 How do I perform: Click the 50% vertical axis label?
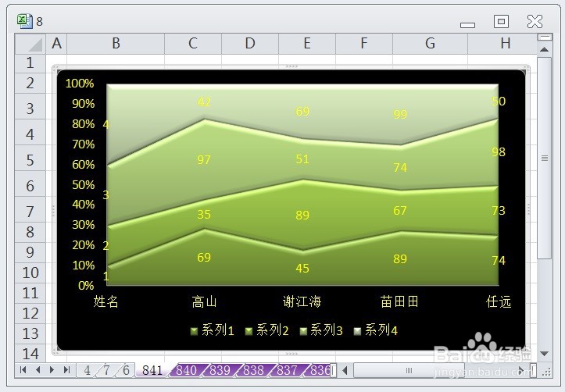pos(84,185)
